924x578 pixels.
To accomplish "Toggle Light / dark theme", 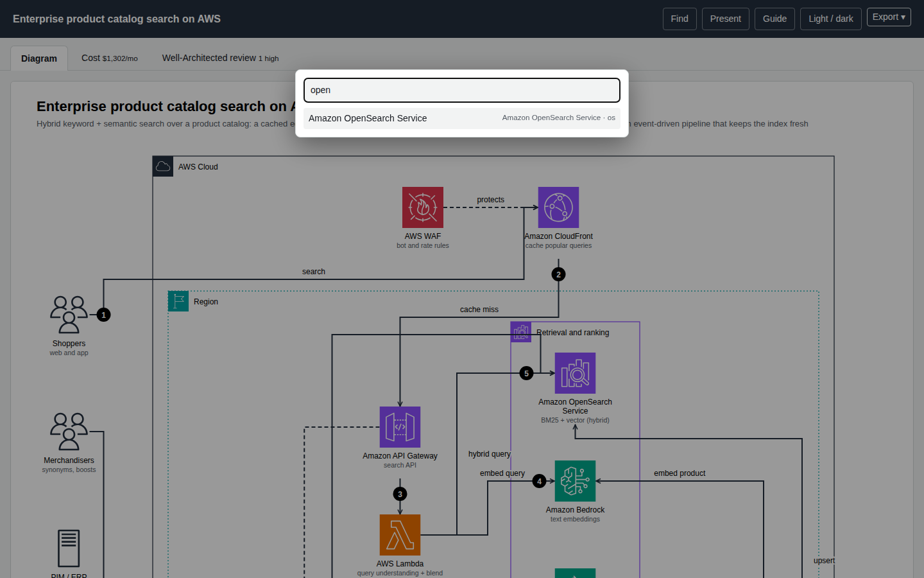I will [x=831, y=19].
